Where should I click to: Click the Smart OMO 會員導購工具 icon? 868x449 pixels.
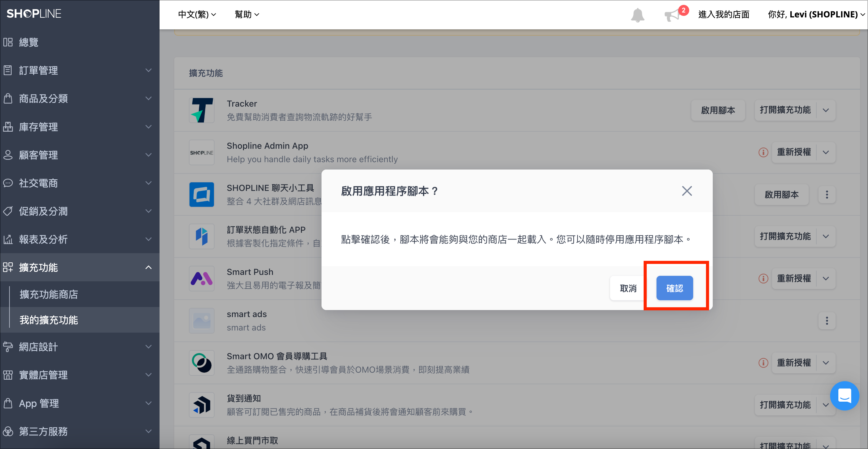[x=201, y=363]
